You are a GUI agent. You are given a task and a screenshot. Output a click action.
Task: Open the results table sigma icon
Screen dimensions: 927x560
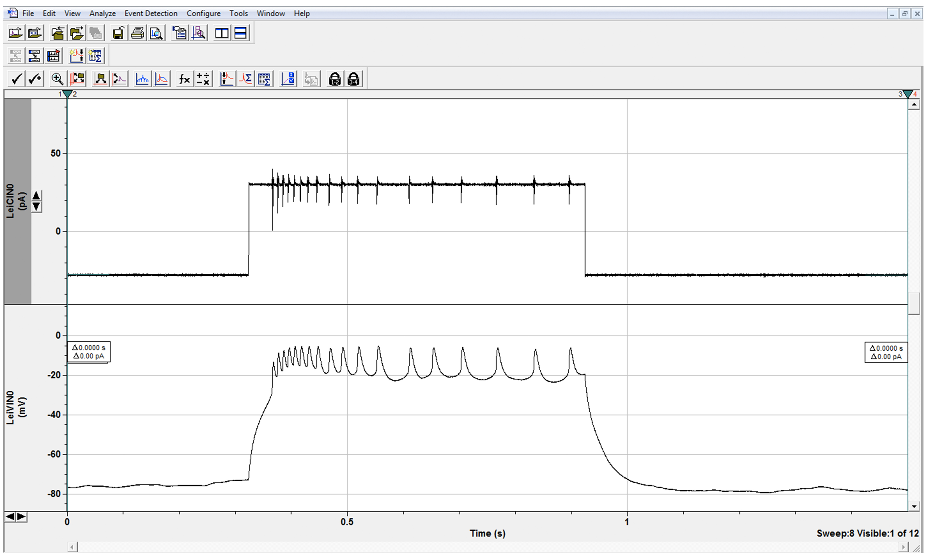tap(264, 79)
